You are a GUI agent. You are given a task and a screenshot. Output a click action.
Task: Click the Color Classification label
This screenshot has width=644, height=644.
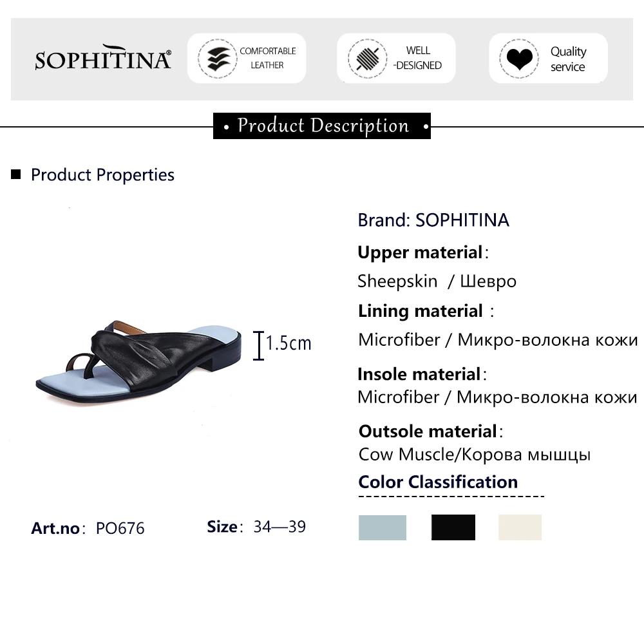click(x=438, y=482)
